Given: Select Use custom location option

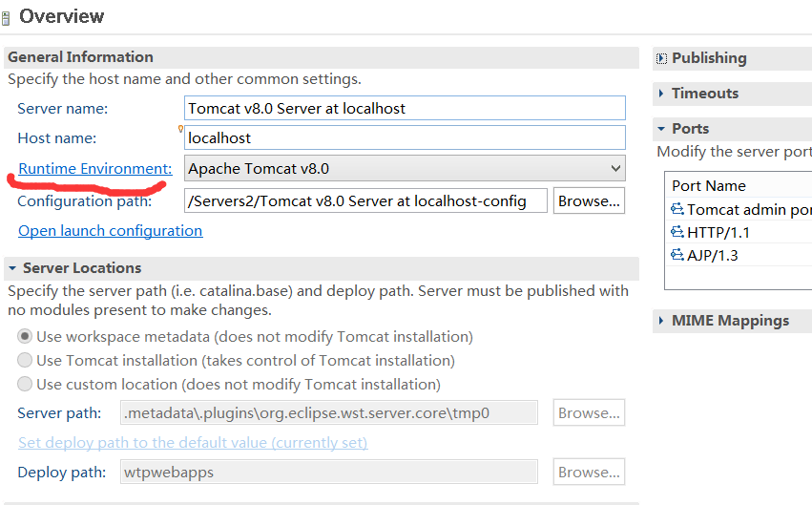Looking at the screenshot, I should click(x=25, y=385).
